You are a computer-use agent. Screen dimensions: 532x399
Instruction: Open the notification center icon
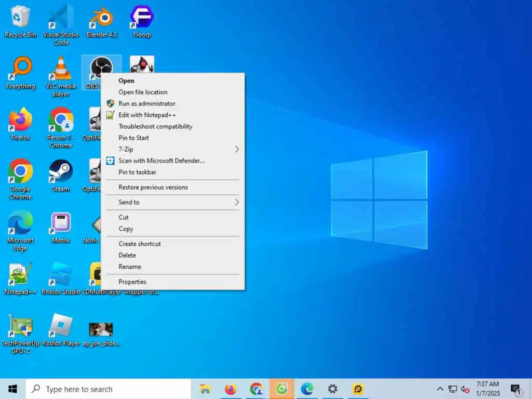point(516,390)
